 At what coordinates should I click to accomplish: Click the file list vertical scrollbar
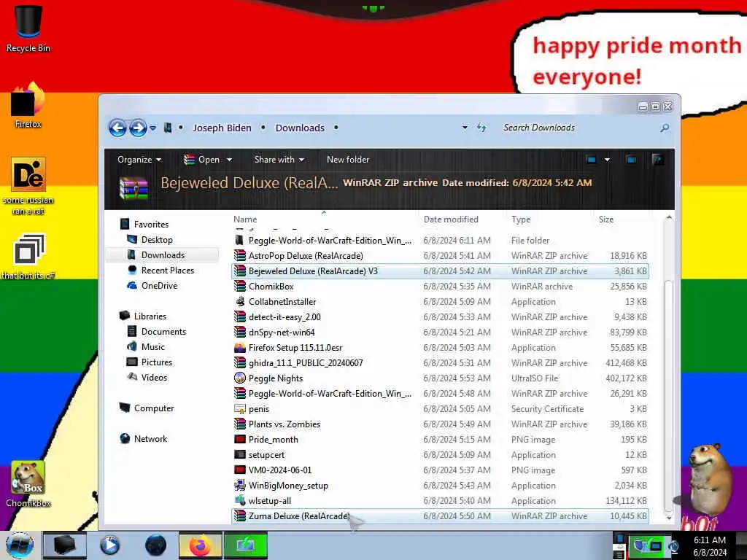tap(668, 395)
